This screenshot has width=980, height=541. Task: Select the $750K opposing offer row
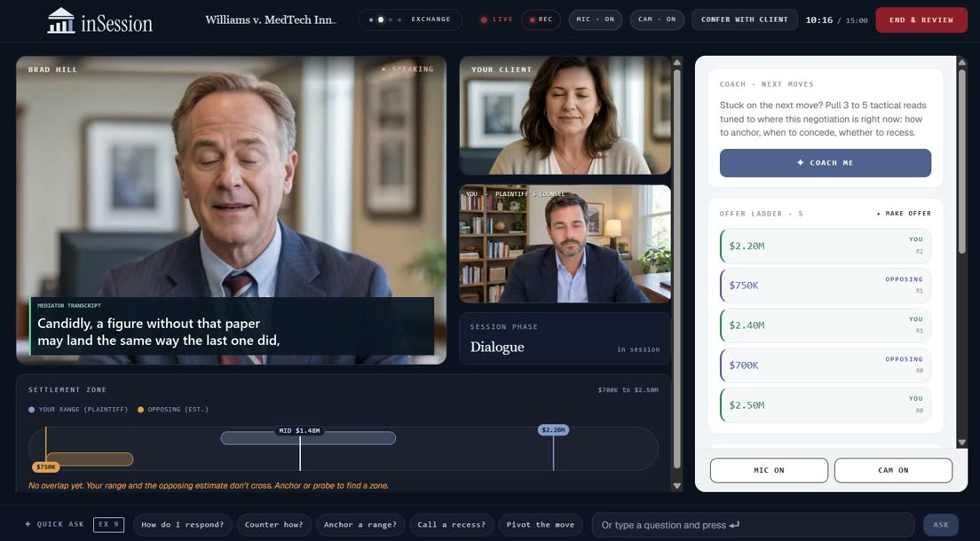click(x=826, y=286)
